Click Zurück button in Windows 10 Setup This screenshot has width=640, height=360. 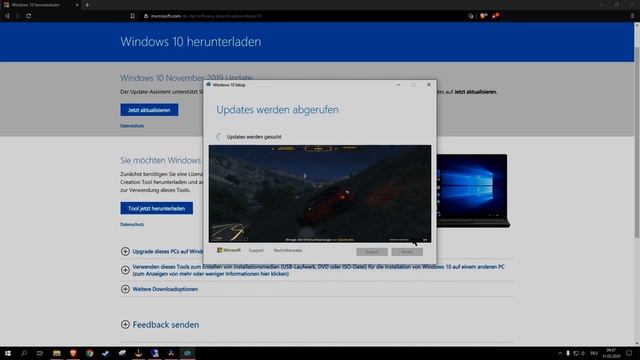click(372, 252)
